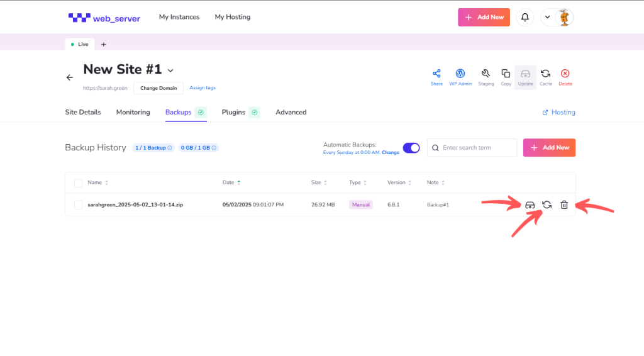The height and width of the screenshot is (356, 644).
Task: Open WP Admin via WordPress icon
Action: (460, 74)
